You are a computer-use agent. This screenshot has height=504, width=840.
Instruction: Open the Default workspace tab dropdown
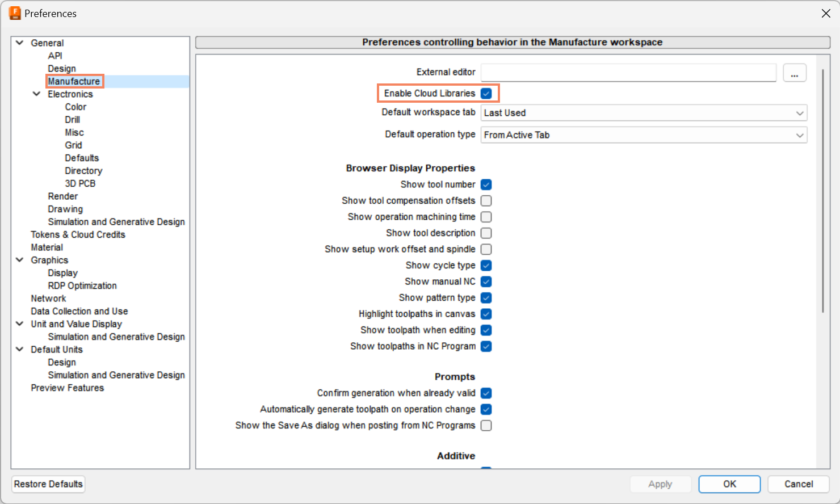(644, 112)
